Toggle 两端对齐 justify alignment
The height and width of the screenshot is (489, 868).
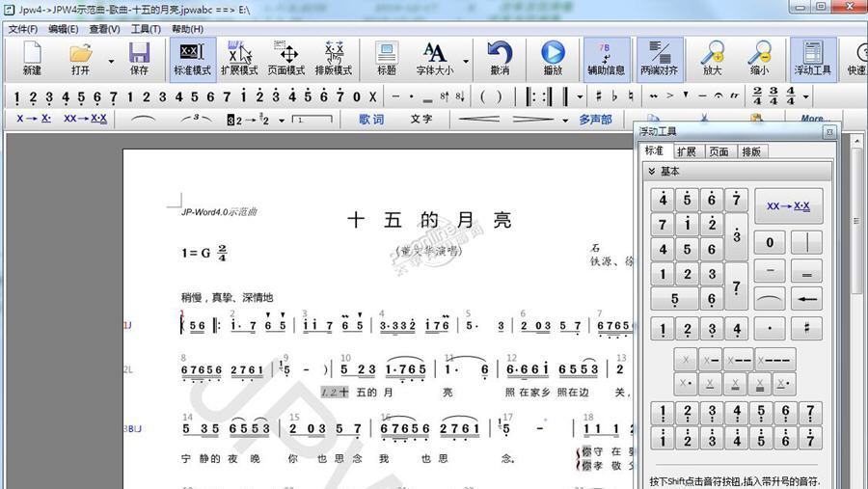tap(660, 59)
